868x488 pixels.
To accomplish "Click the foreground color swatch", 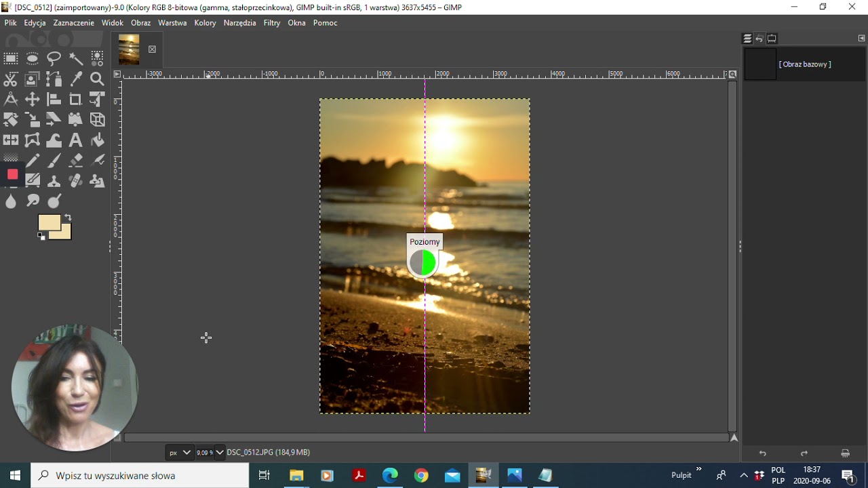I will tap(49, 223).
